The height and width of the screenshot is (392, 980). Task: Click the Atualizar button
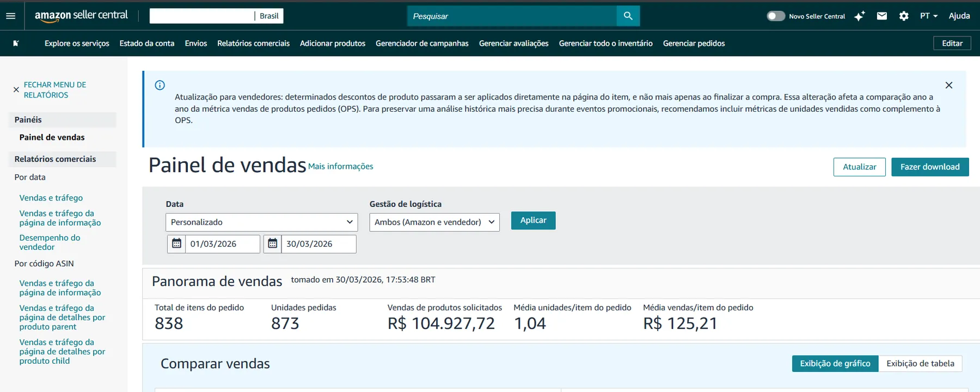click(x=860, y=167)
